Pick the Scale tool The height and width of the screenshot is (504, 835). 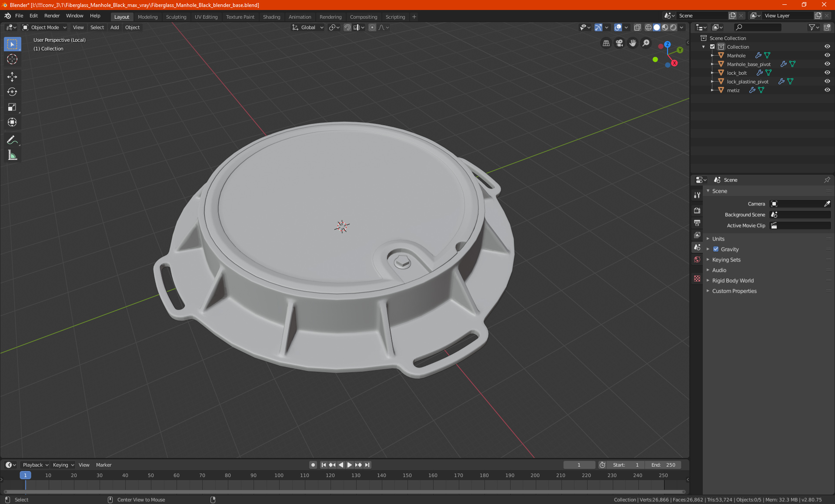pos(12,107)
